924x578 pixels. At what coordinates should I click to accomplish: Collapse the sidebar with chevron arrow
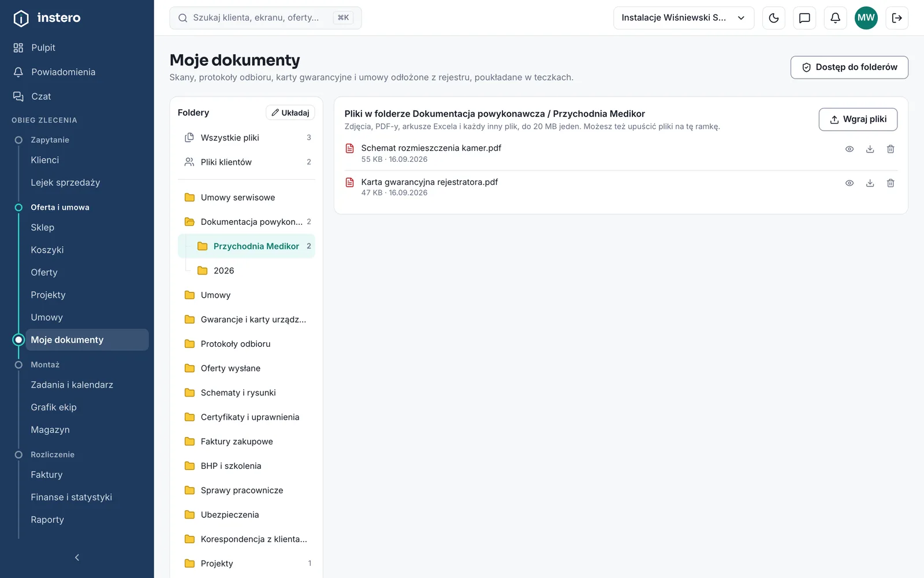pos(77,557)
